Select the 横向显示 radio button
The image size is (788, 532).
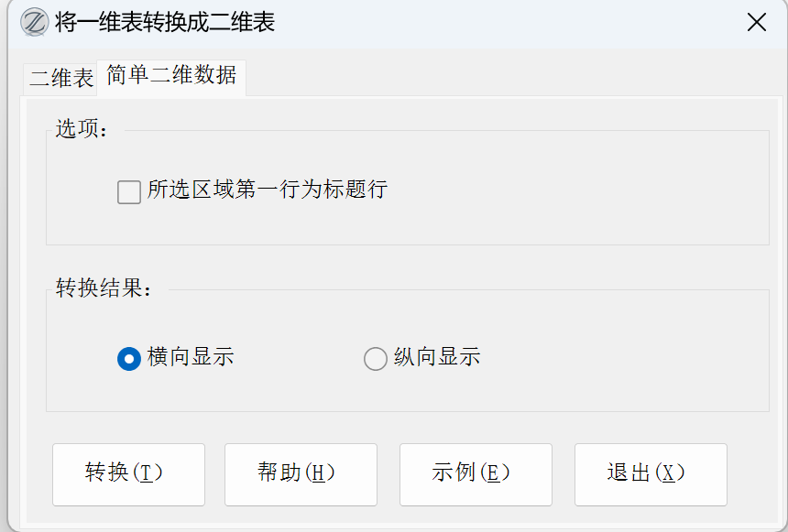[x=128, y=358]
